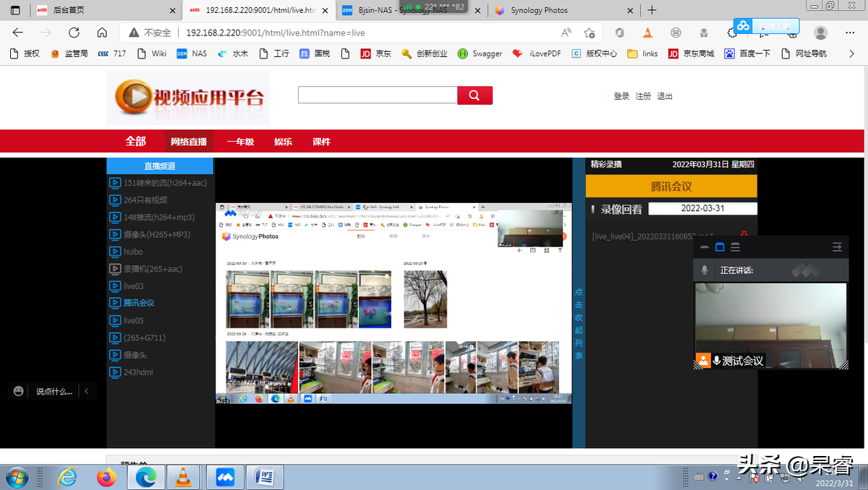Viewport: 868px width, 490px height.
Task: Play channel 151转来的流(h264+aac)
Action: click(x=160, y=183)
